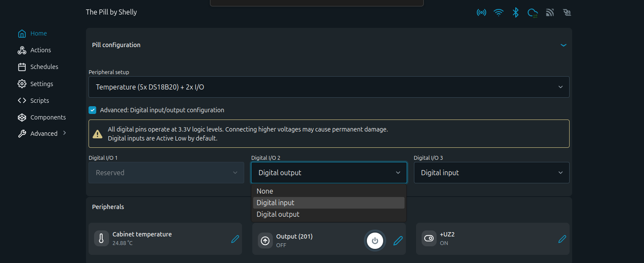Edit the Cabinet temperature peripheral

(235, 239)
